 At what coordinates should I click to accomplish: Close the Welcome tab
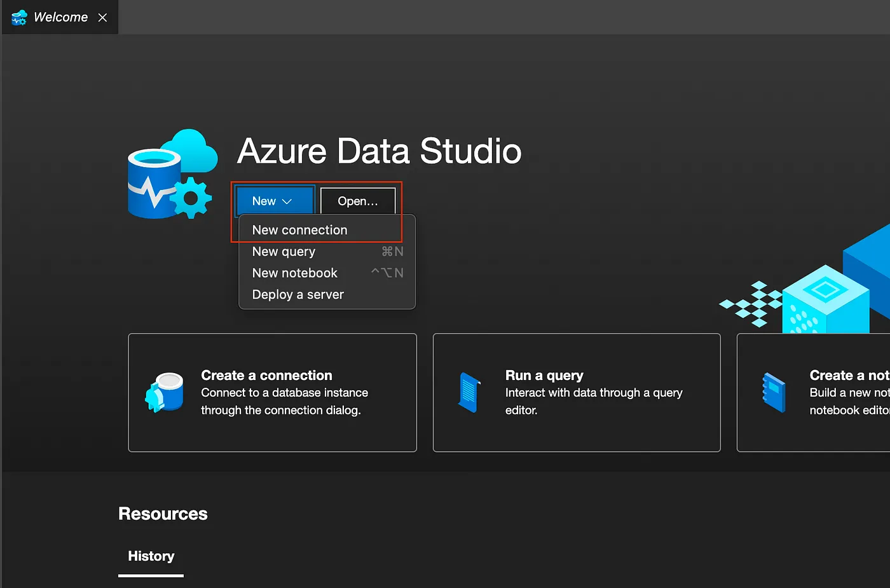click(x=102, y=18)
